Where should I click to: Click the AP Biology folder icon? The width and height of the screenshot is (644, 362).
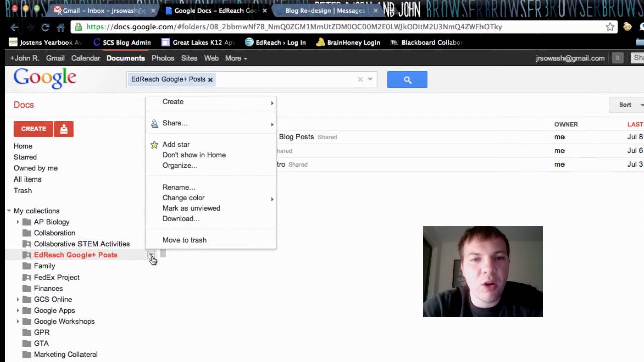(27, 222)
